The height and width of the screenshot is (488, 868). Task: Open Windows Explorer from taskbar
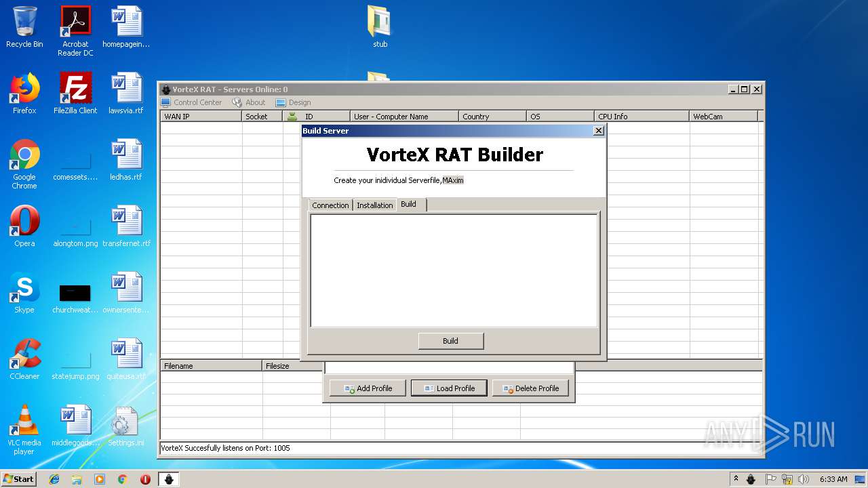click(x=77, y=479)
